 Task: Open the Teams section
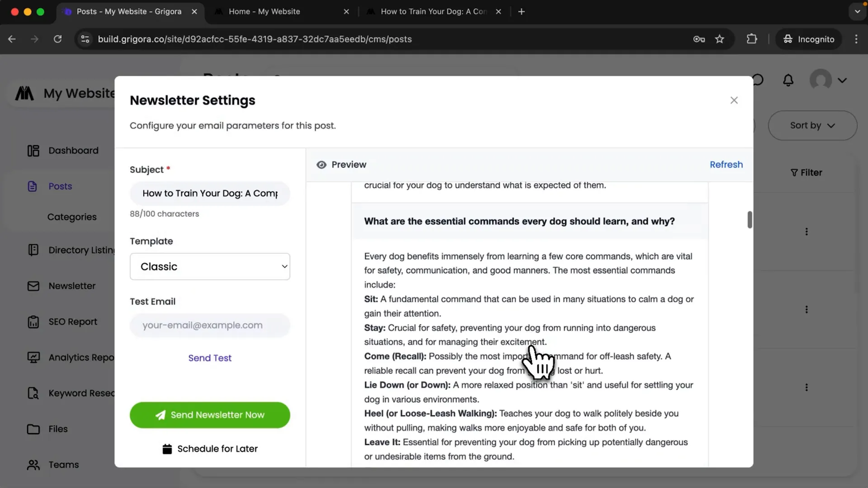pyautogui.click(x=63, y=464)
